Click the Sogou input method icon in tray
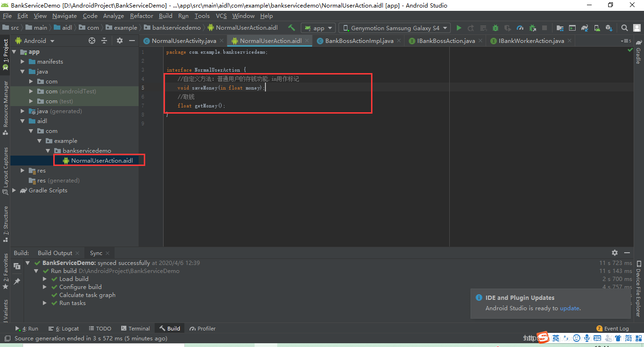Image resolution: width=644 pixels, height=347 pixels. [544, 338]
